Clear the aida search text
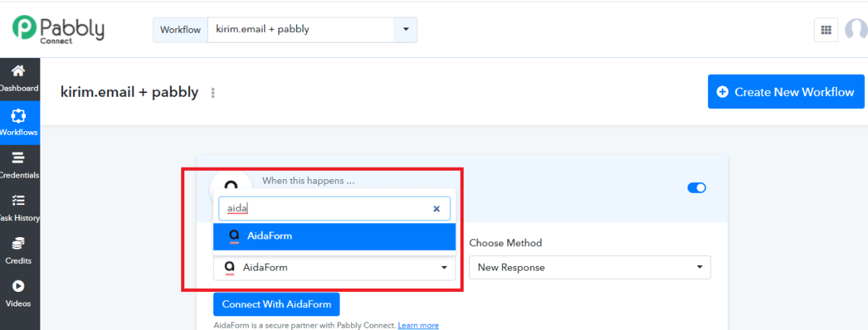The image size is (868, 330). 436,209
